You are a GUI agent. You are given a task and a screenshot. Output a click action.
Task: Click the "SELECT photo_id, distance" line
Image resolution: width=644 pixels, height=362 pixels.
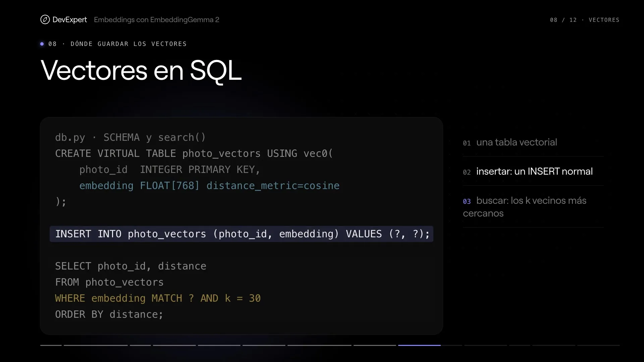131,266
